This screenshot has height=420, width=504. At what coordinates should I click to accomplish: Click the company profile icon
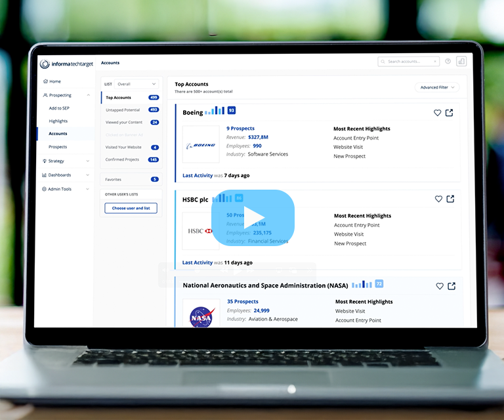coord(461,61)
